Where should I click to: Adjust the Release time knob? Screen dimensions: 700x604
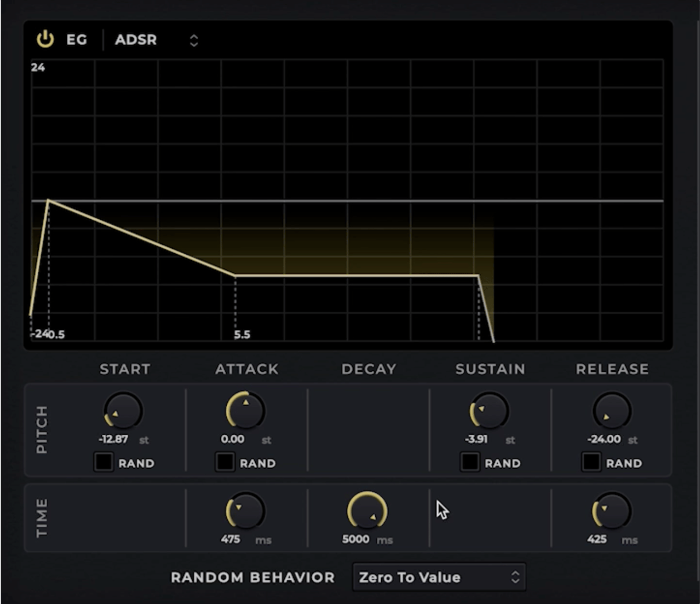611,511
